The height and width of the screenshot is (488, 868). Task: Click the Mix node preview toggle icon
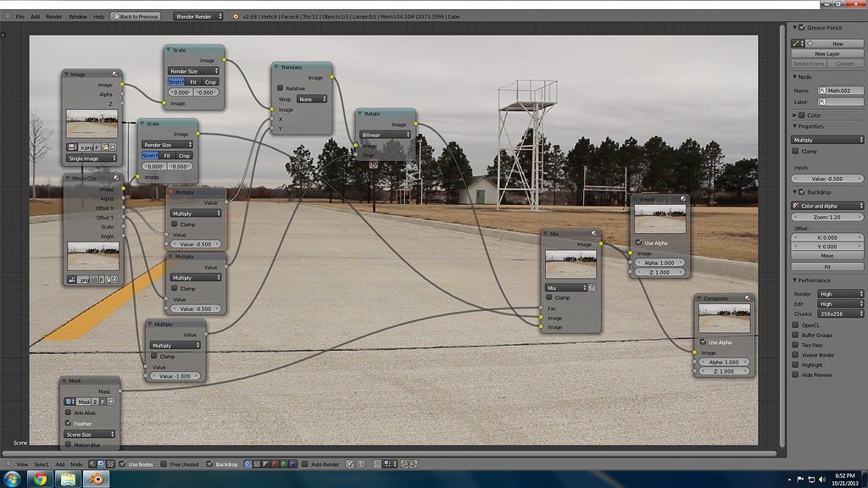click(x=594, y=234)
